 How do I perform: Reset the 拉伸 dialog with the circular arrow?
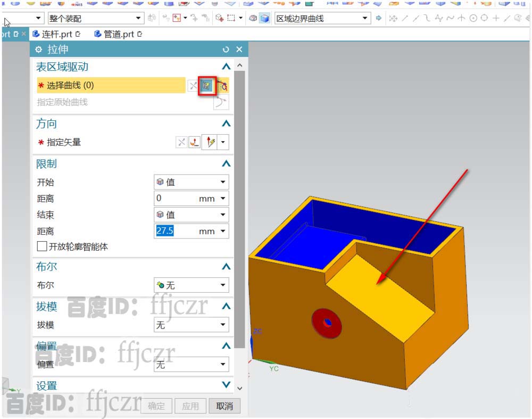pos(226,50)
